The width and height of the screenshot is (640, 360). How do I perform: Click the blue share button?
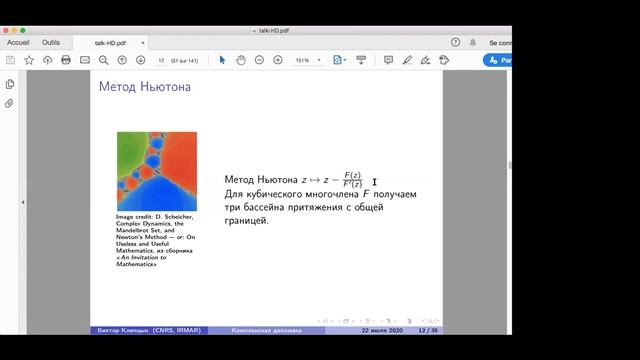497,60
